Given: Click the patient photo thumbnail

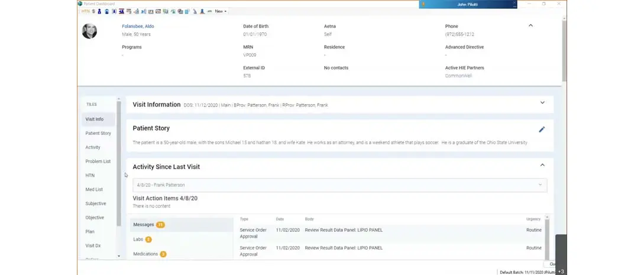Looking at the screenshot, I should 89,31.
